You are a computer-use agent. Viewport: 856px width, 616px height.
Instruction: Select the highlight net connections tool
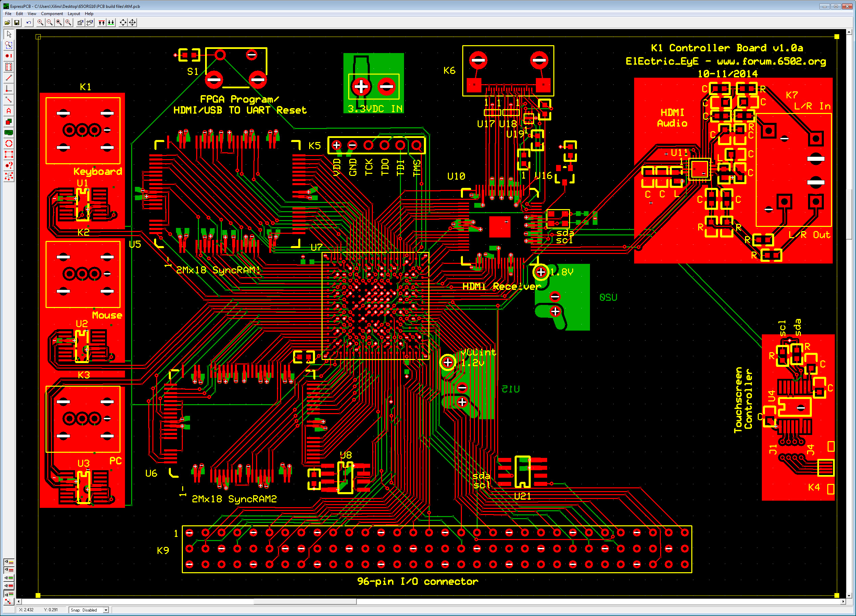click(9, 177)
